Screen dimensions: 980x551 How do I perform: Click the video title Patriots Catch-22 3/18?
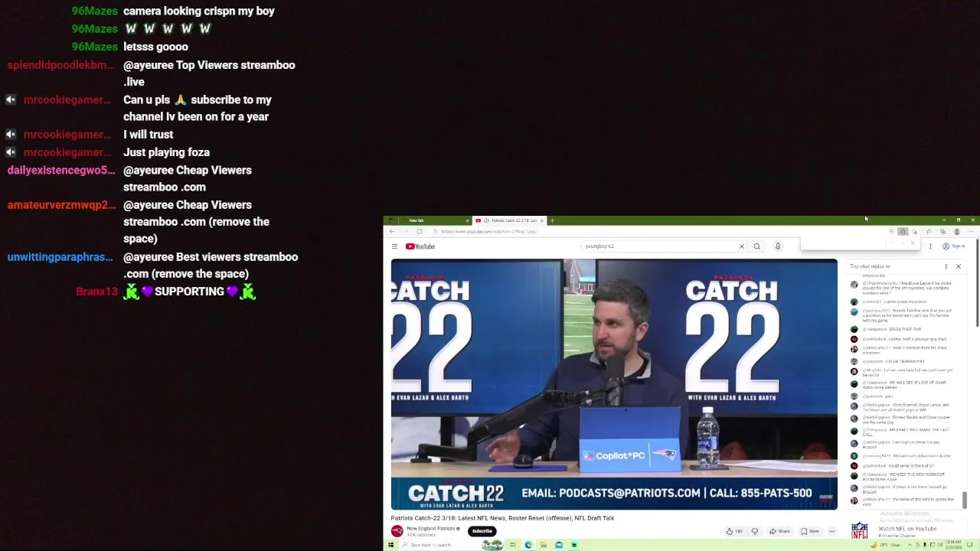(502, 518)
